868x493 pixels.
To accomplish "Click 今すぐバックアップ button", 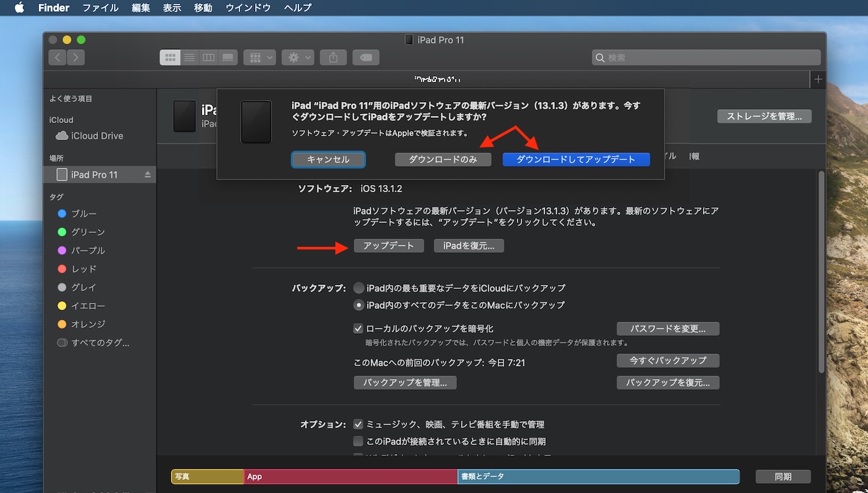I will click(x=668, y=361).
